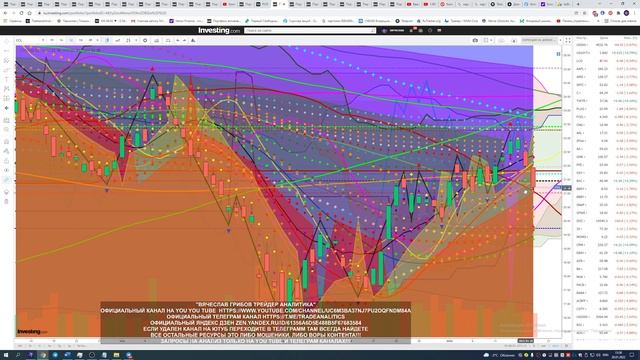Image resolution: width=640 pixels, height=360 pixels.
Task: Open the compare symbols tool
Action: [118, 40]
